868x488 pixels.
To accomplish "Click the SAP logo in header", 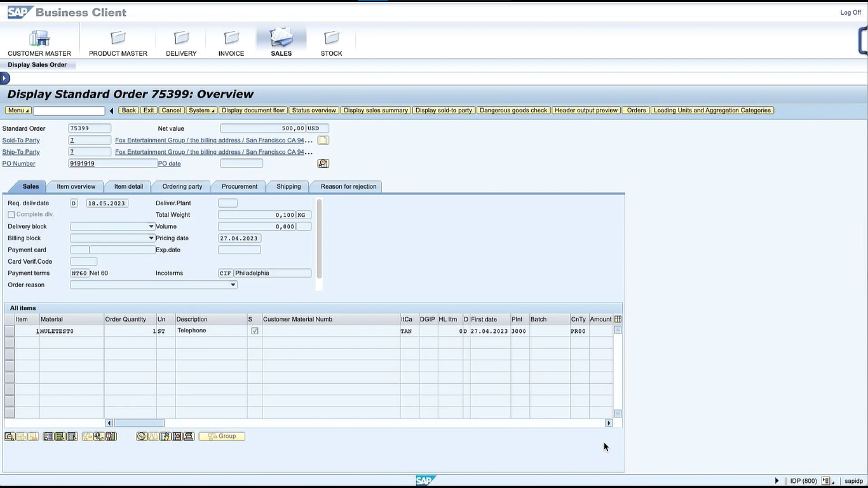I will 20,12.
